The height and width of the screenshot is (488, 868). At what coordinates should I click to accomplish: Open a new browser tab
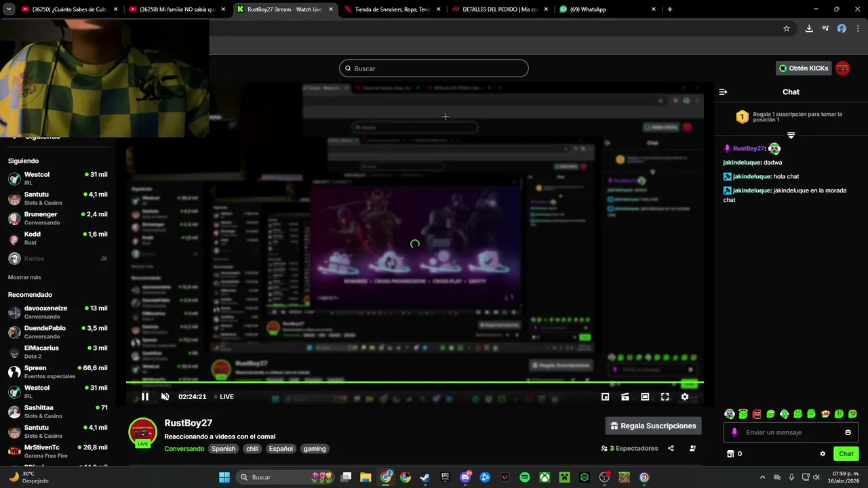pos(669,9)
